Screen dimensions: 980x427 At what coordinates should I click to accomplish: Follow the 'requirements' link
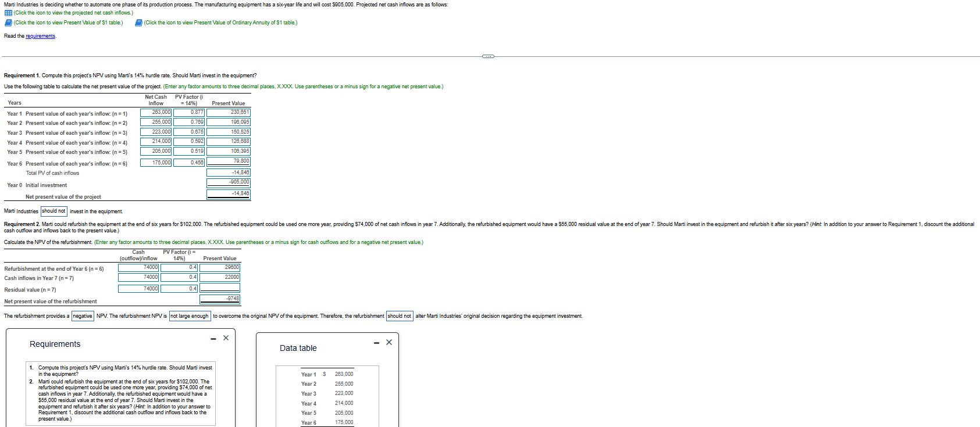[x=41, y=36]
